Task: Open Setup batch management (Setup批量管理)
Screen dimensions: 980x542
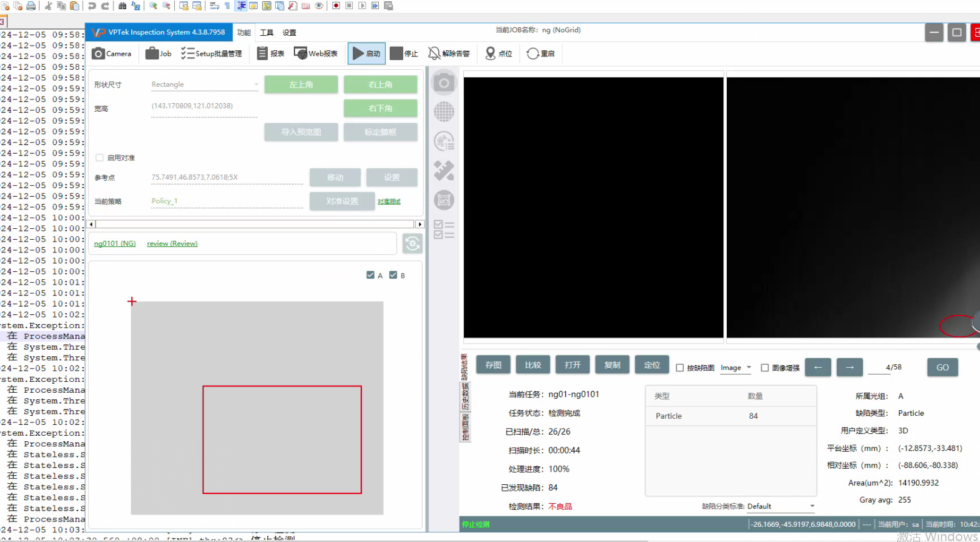Action: click(211, 53)
